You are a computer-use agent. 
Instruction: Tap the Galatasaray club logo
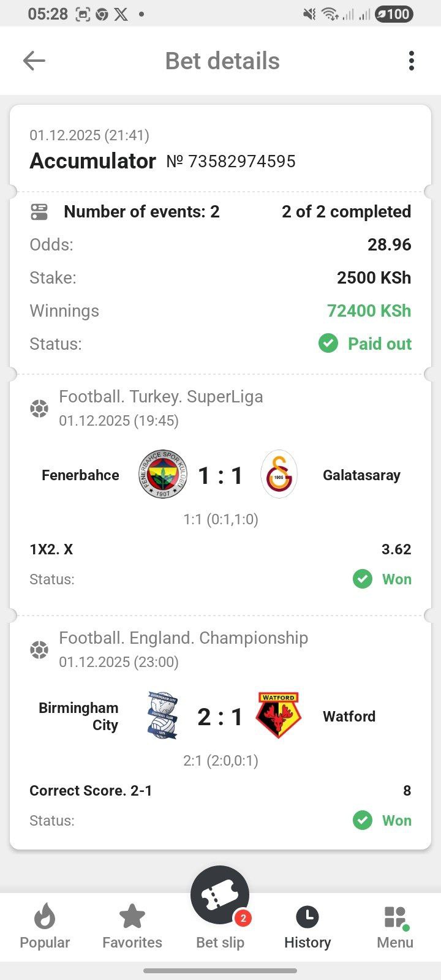point(279,475)
